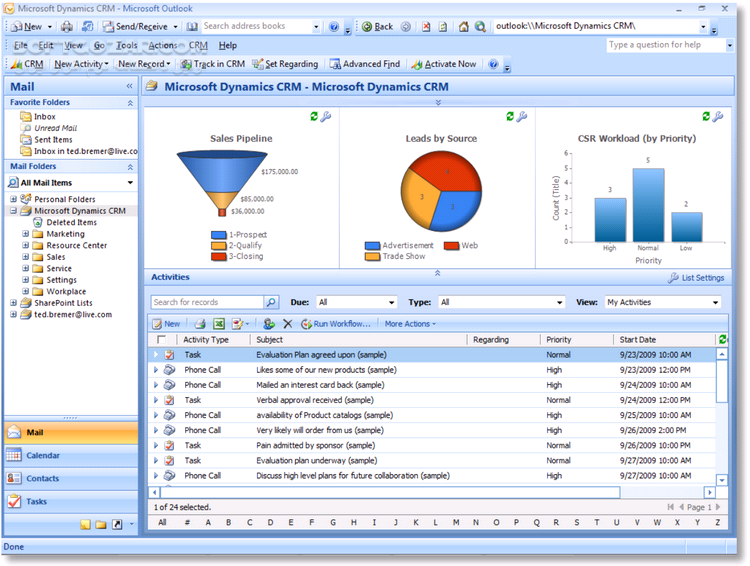
Task: Click Set Regarding in the CRM toolbar
Action: click(286, 64)
